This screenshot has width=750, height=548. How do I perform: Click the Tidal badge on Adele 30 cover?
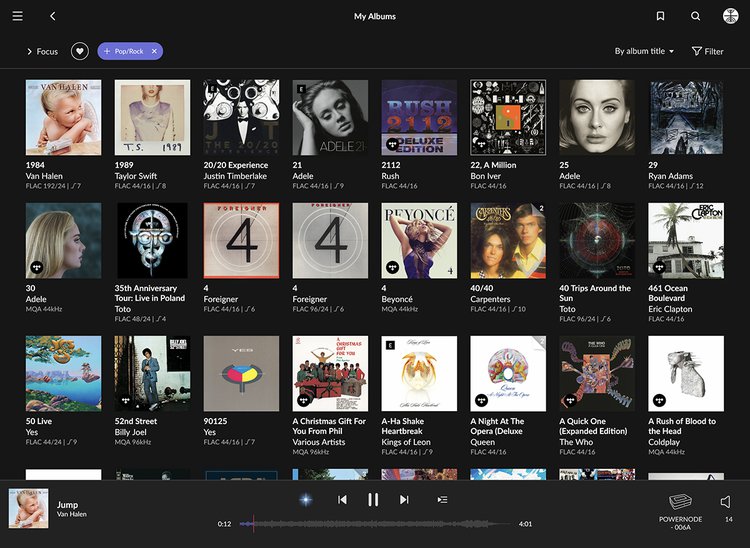(x=37, y=267)
